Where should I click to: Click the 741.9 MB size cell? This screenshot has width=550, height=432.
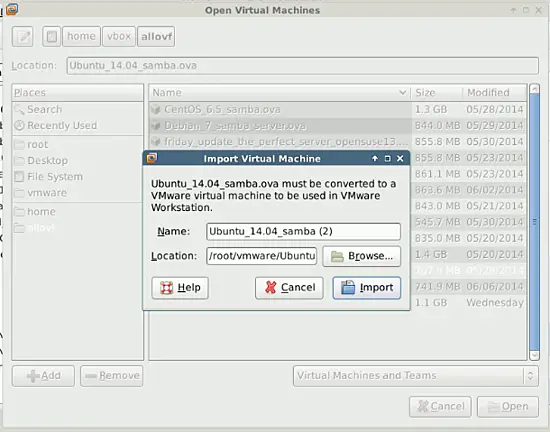click(x=437, y=287)
